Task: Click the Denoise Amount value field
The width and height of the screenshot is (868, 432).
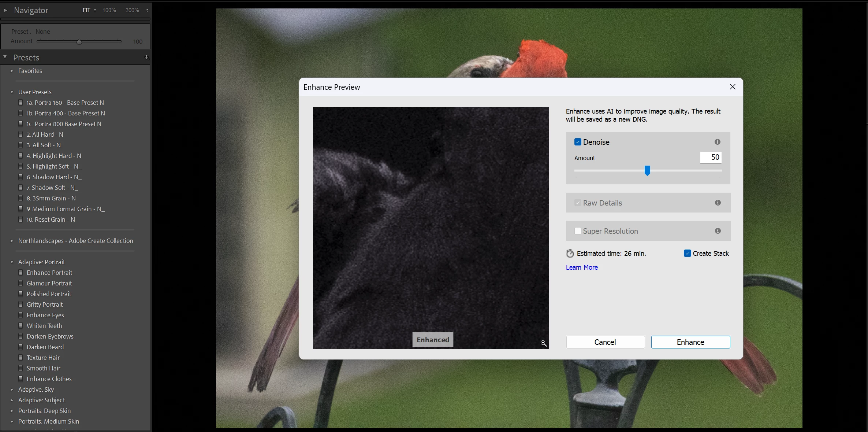Action: click(710, 158)
